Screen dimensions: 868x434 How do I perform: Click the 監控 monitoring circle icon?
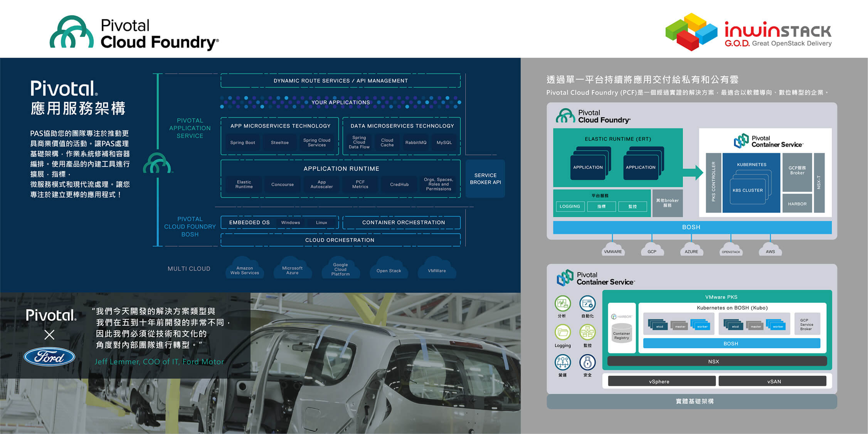(x=587, y=332)
